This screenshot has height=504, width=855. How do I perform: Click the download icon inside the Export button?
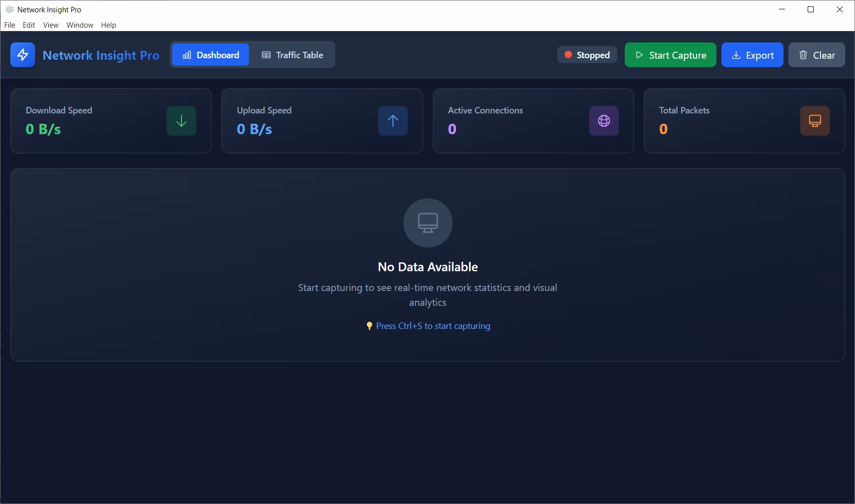click(x=736, y=55)
